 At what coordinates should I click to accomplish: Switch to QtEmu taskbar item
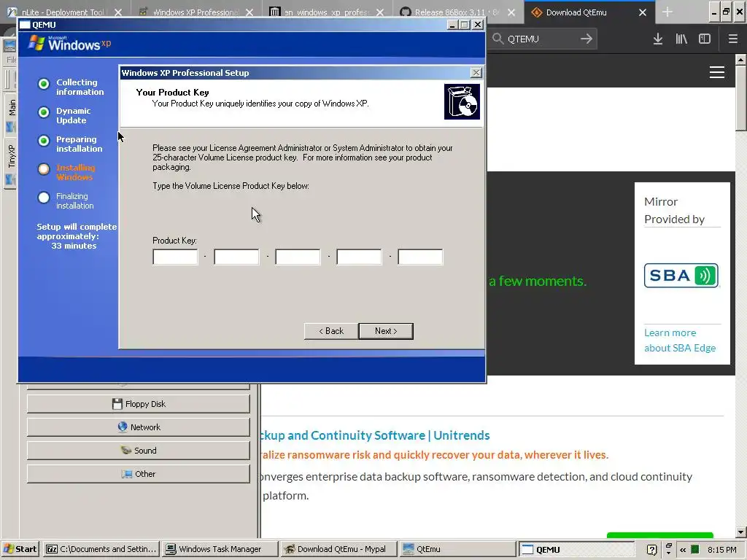click(457, 549)
